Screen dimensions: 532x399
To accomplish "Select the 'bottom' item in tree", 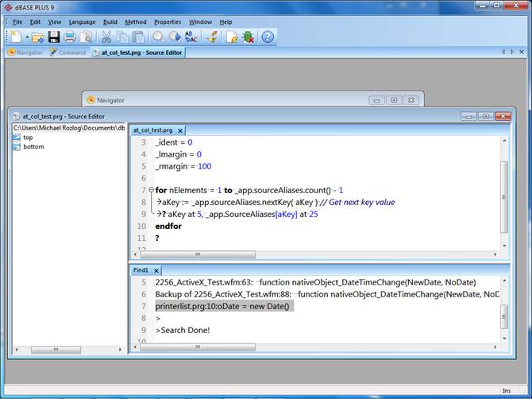I will point(33,147).
